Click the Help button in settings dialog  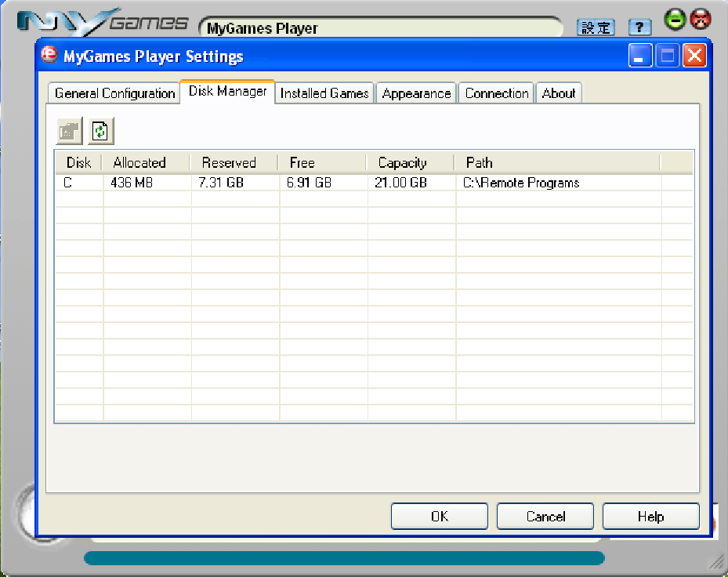(x=651, y=516)
